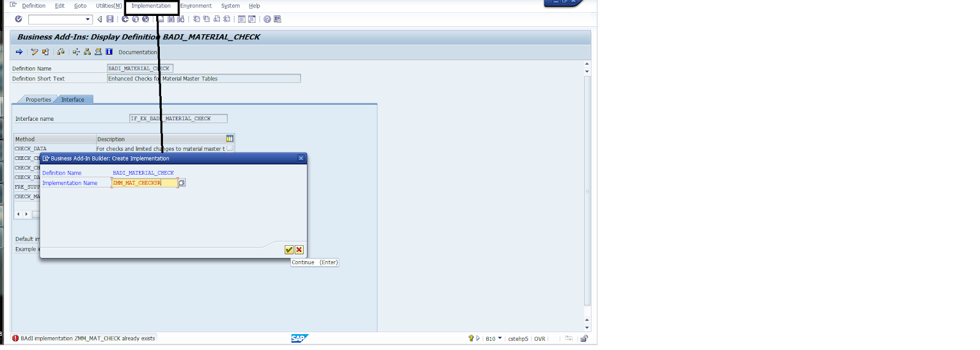
Task: Close the Create Implementation dialog
Action: pos(301,158)
